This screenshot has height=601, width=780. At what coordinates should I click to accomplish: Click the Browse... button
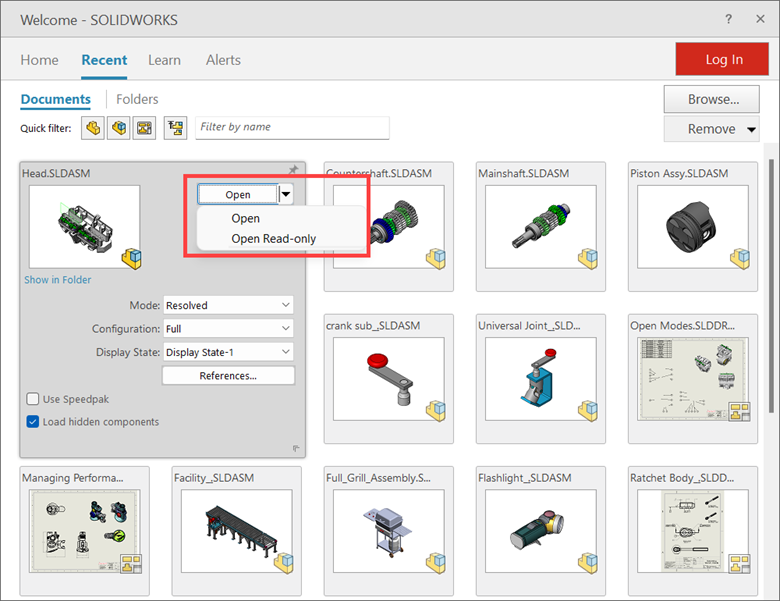(x=711, y=100)
